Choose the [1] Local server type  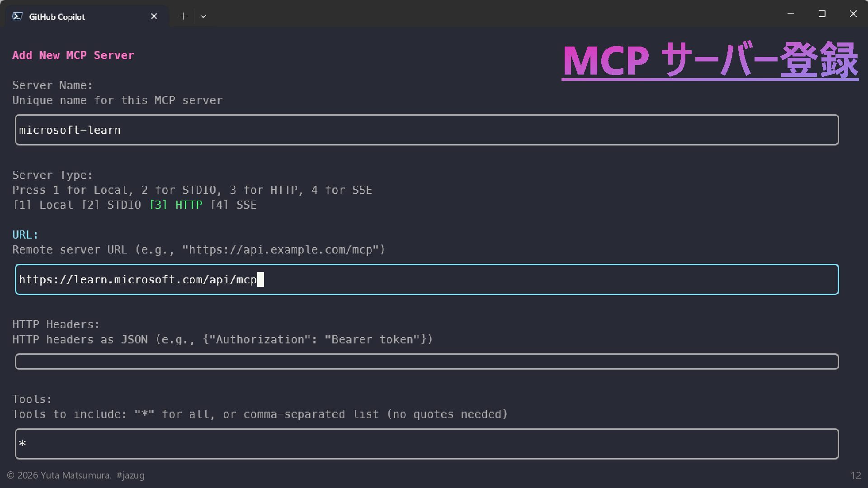(x=42, y=205)
